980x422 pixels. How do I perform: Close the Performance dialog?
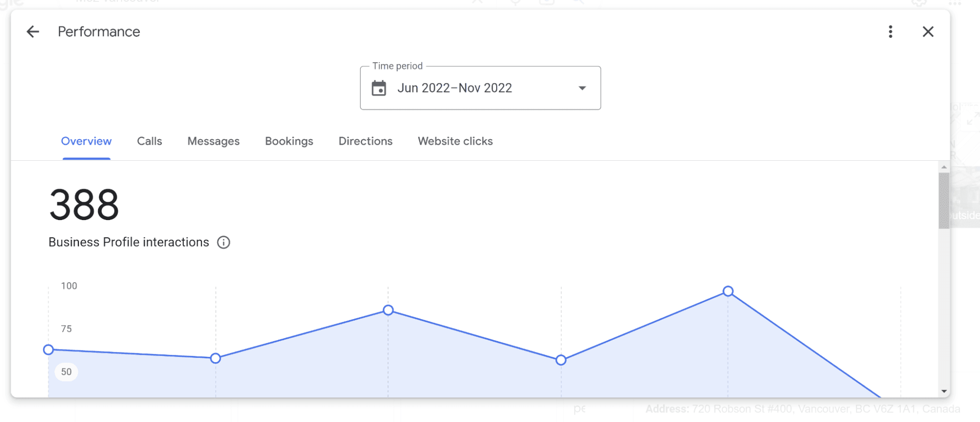[x=928, y=32]
